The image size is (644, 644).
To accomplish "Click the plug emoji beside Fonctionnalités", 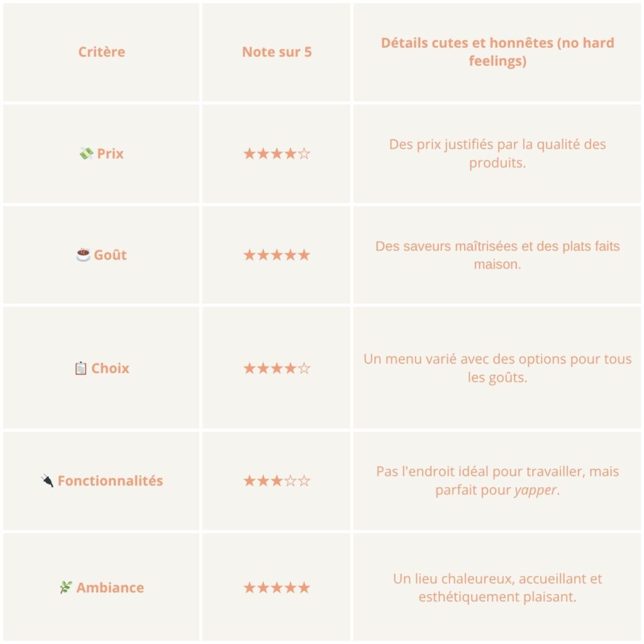I will 47,480.
